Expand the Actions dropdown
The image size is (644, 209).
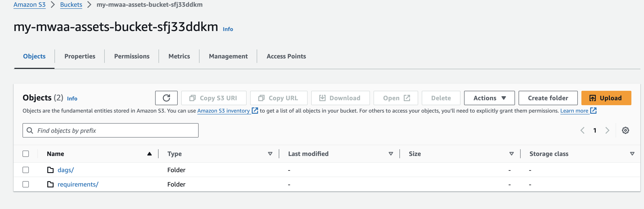(x=489, y=98)
